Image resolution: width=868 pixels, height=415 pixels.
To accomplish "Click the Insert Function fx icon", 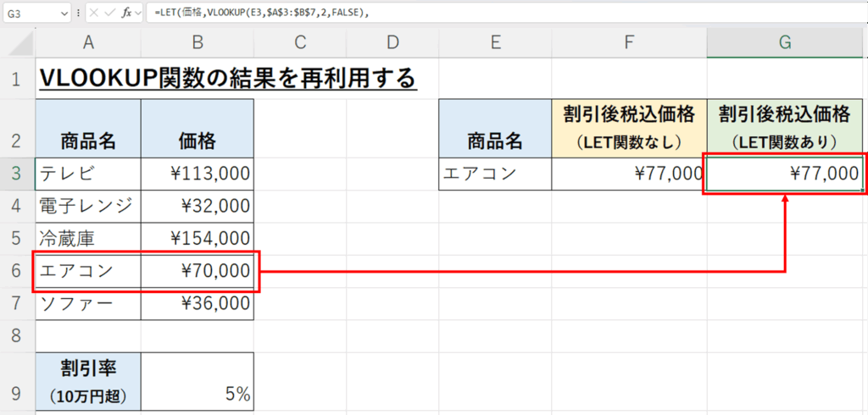I will point(125,14).
